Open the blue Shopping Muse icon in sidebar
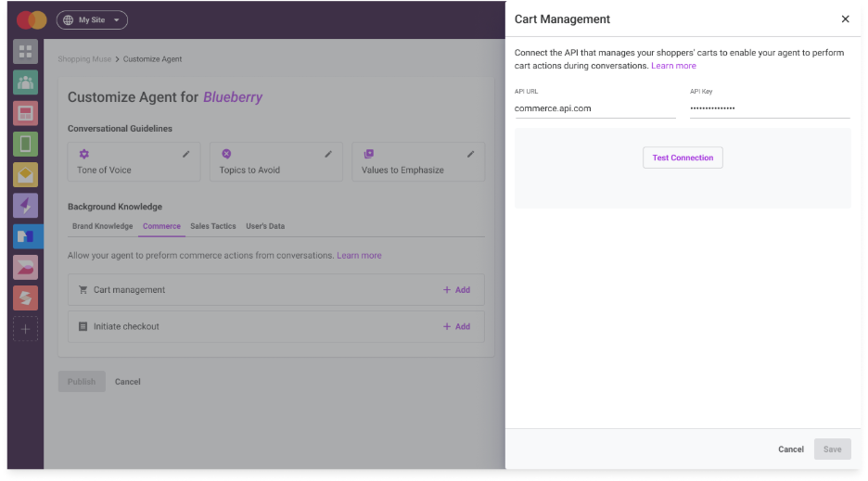The image size is (868, 481). coord(25,236)
